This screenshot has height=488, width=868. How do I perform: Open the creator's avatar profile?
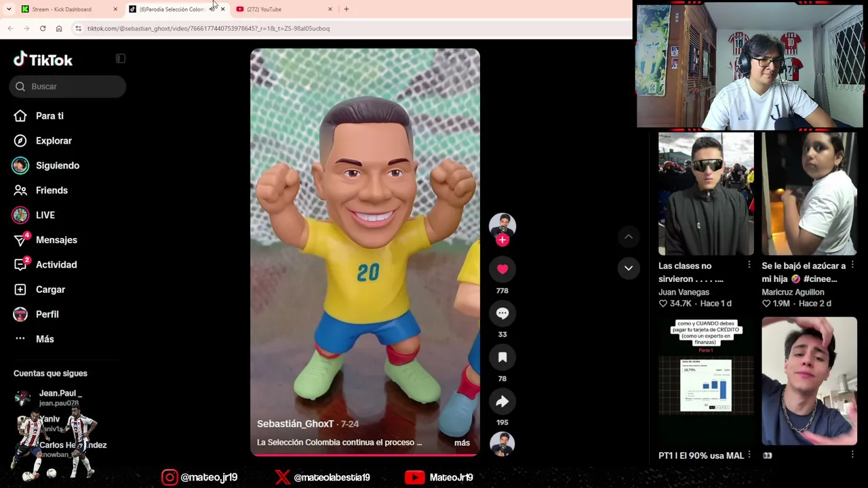[502, 224]
